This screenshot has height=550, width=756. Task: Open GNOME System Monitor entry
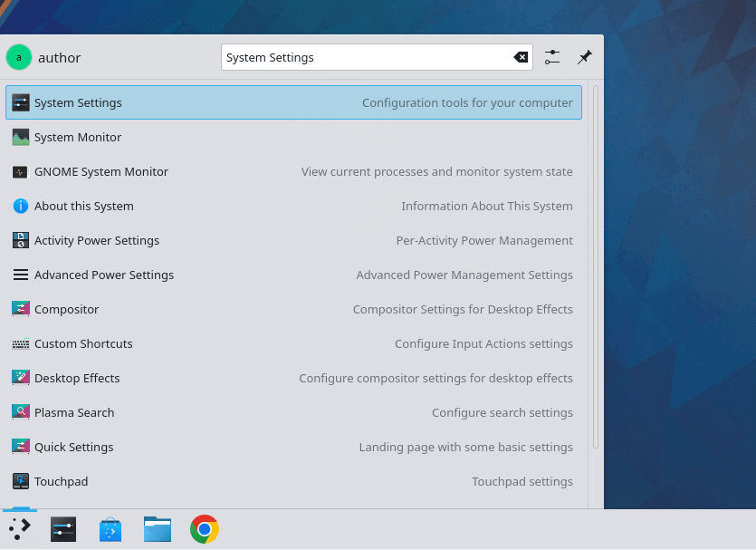click(293, 172)
